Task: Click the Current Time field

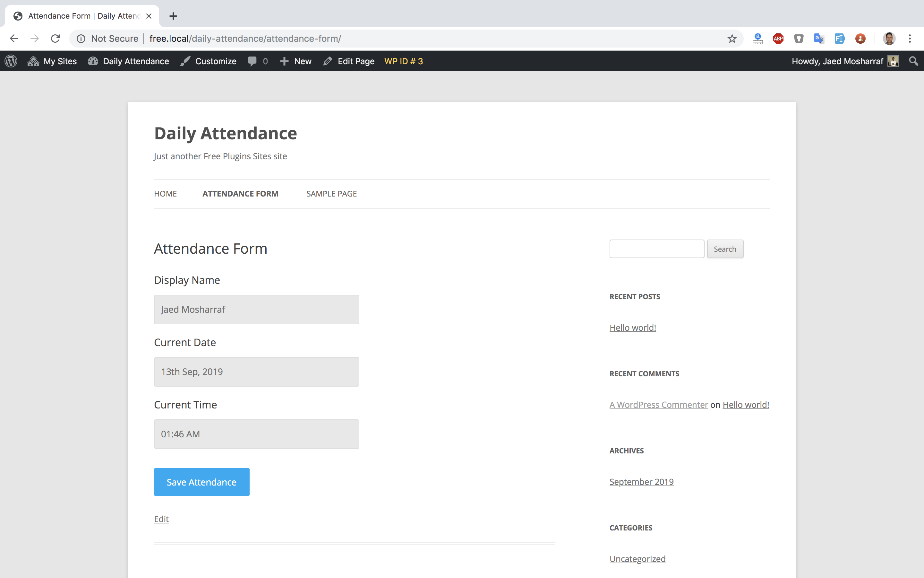Action: [257, 434]
